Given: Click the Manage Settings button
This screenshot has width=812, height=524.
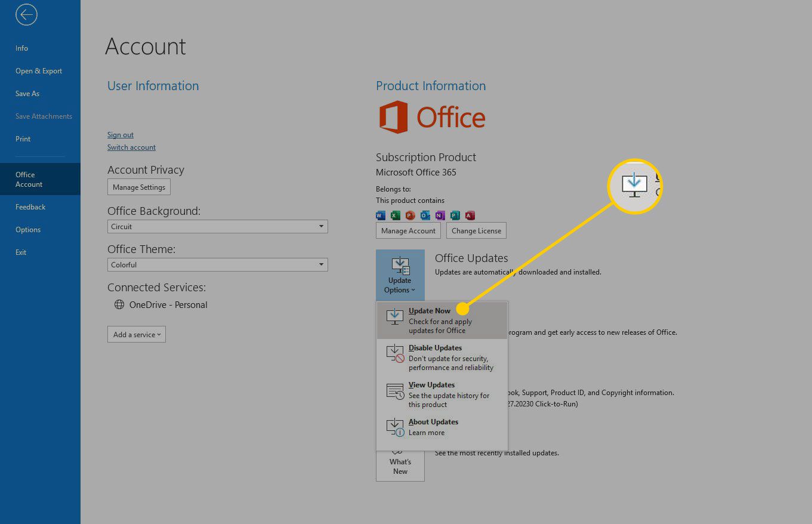Looking at the screenshot, I should click(x=139, y=187).
